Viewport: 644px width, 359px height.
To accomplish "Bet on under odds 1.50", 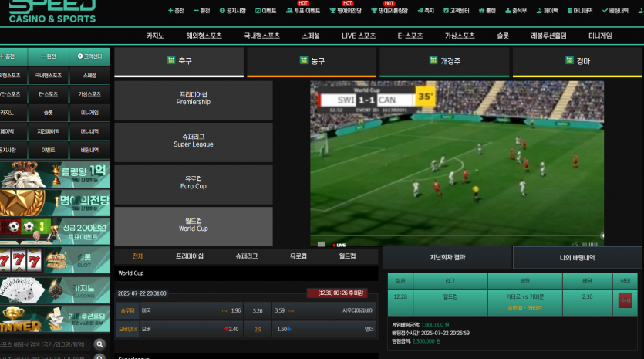I will pyautogui.click(x=282, y=329).
